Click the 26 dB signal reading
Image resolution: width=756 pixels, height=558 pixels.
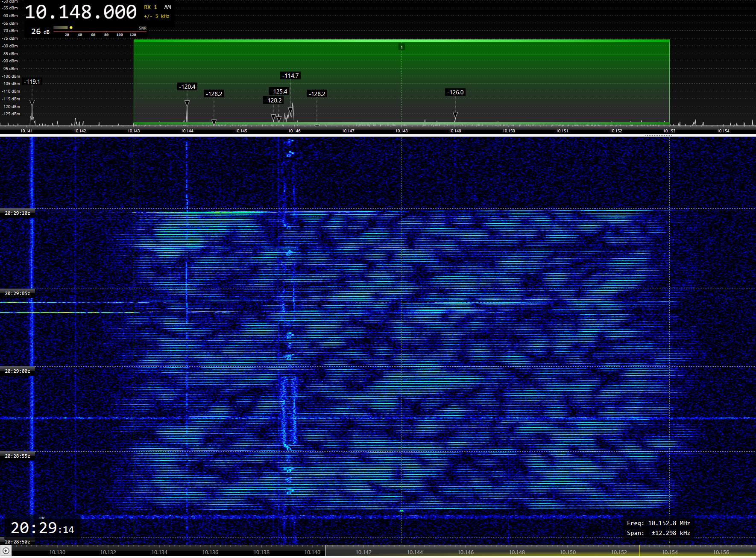40,32
